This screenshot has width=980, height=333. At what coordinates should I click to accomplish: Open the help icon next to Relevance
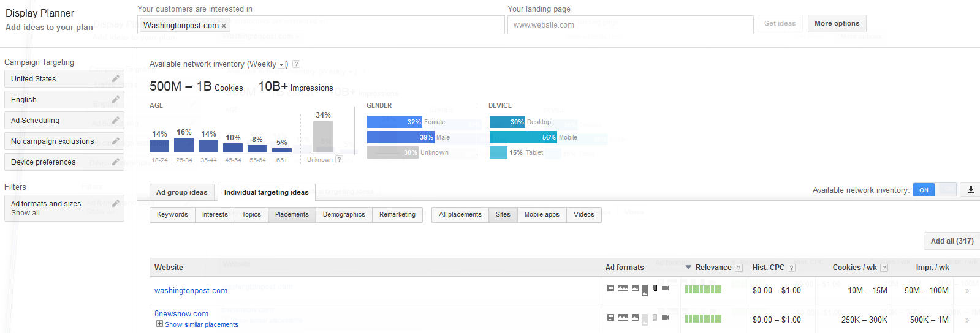[x=739, y=268]
